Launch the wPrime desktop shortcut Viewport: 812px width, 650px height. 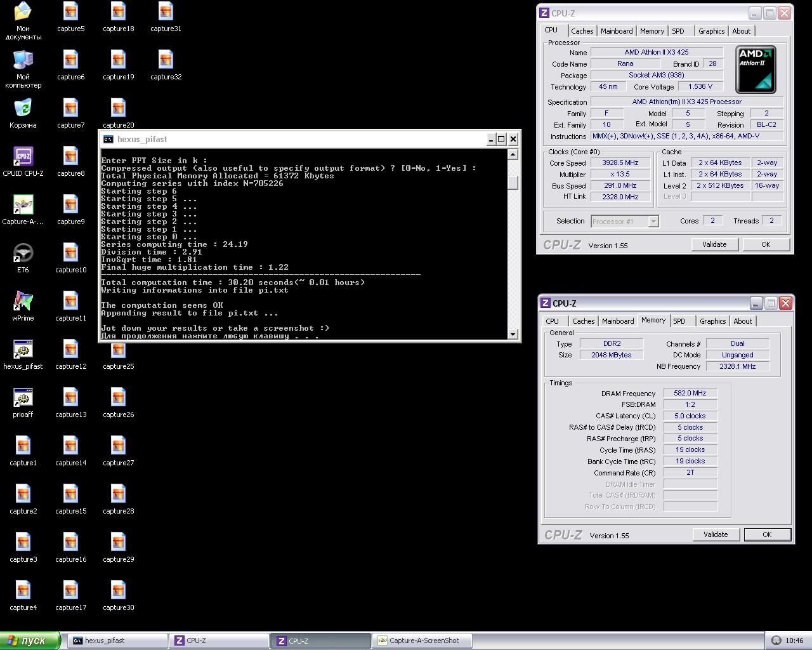pyautogui.click(x=23, y=306)
